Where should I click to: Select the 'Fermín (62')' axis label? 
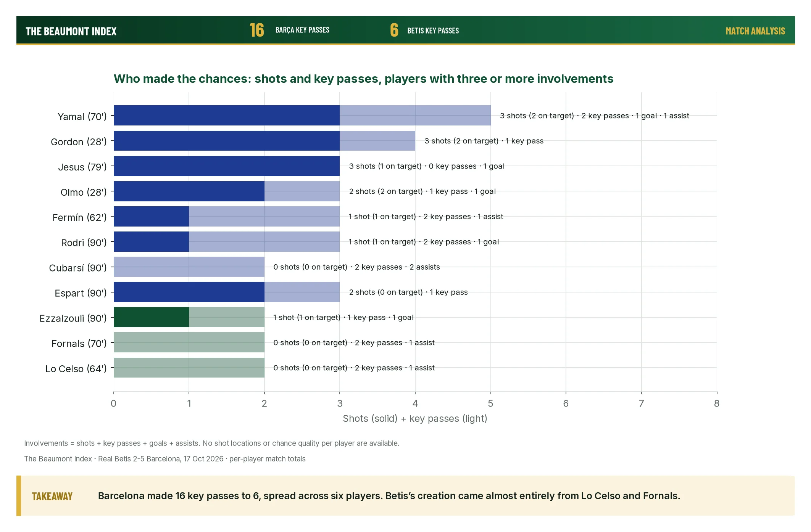pyautogui.click(x=79, y=217)
